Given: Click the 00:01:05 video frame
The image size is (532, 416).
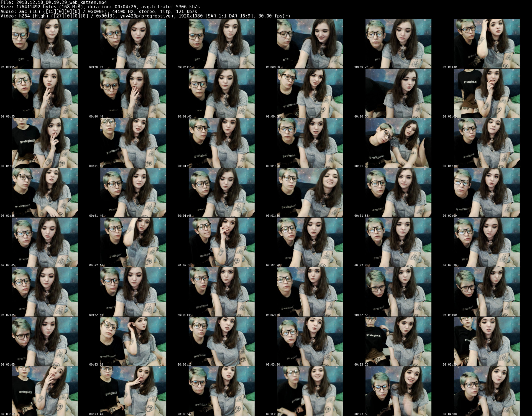Looking at the screenshot, I should point(45,143).
